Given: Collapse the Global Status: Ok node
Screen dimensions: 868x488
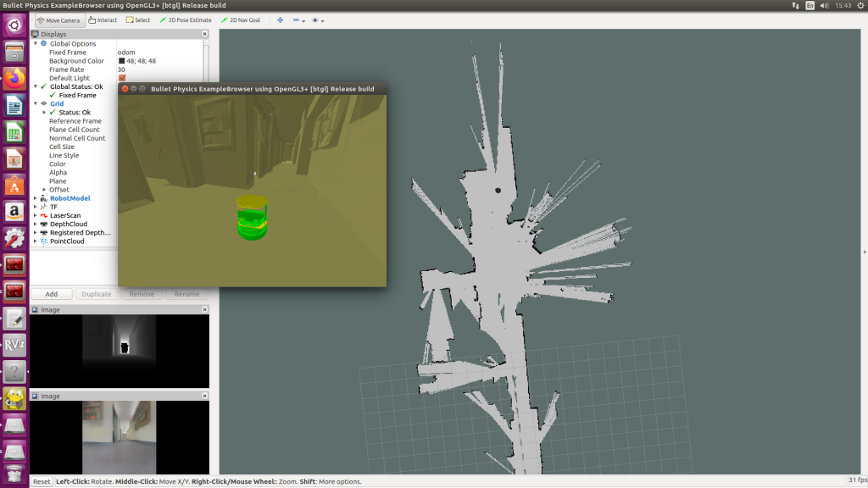Looking at the screenshot, I should pos(36,86).
